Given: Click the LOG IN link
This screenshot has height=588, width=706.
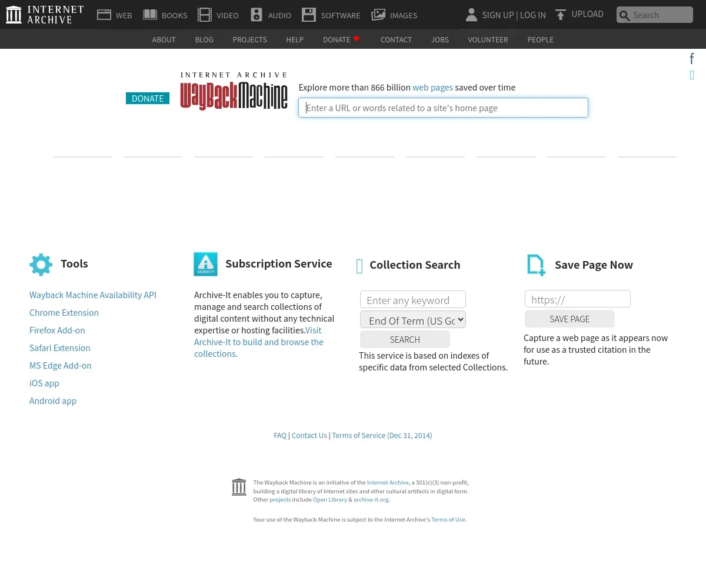Looking at the screenshot, I should pyautogui.click(x=533, y=15).
